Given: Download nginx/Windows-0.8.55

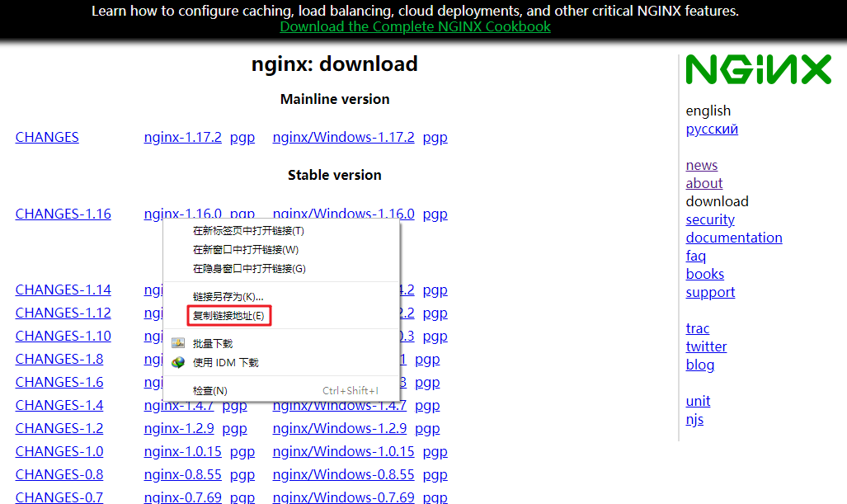Looking at the screenshot, I should (344, 475).
